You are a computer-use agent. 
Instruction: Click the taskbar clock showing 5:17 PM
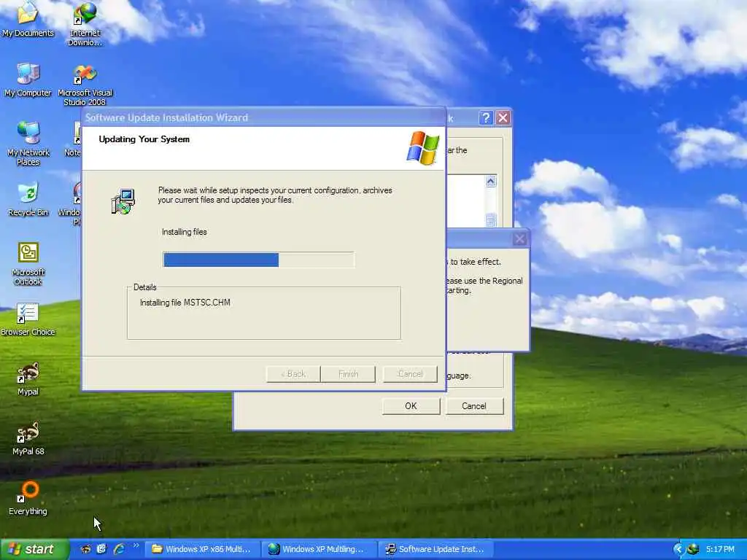pos(720,549)
